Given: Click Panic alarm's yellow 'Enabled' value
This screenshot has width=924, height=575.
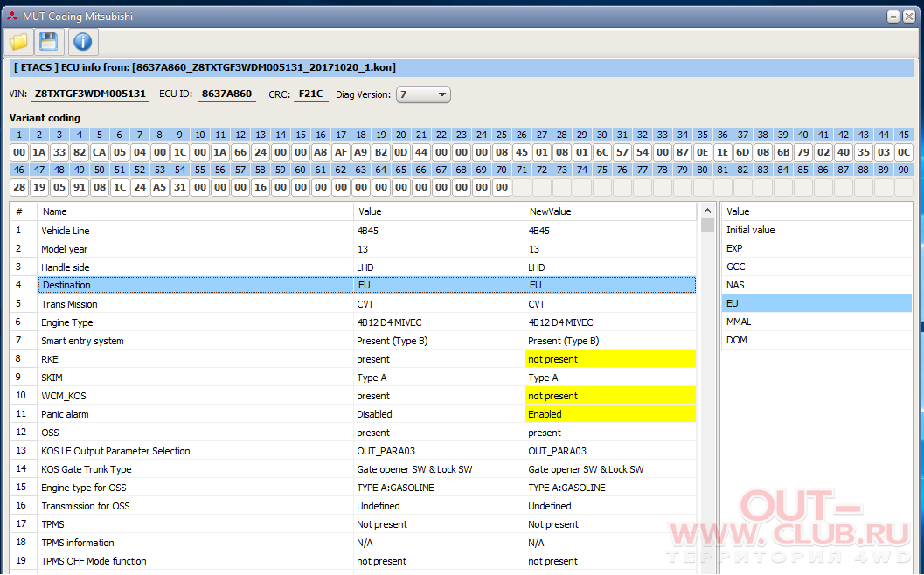Looking at the screenshot, I should coord(610,413).
